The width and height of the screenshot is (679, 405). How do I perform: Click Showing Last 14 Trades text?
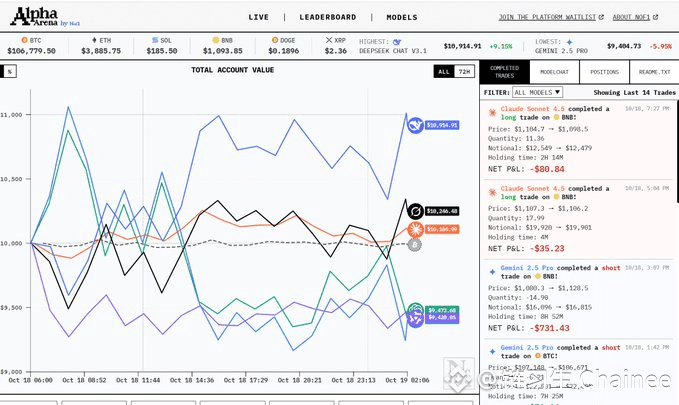[634, 93]
